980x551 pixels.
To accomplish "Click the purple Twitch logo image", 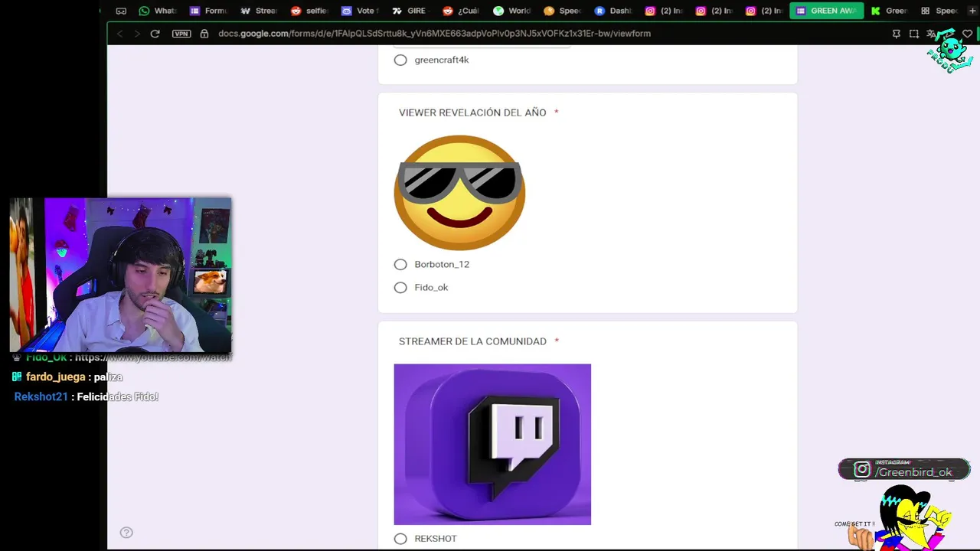I will coord(492,444).
